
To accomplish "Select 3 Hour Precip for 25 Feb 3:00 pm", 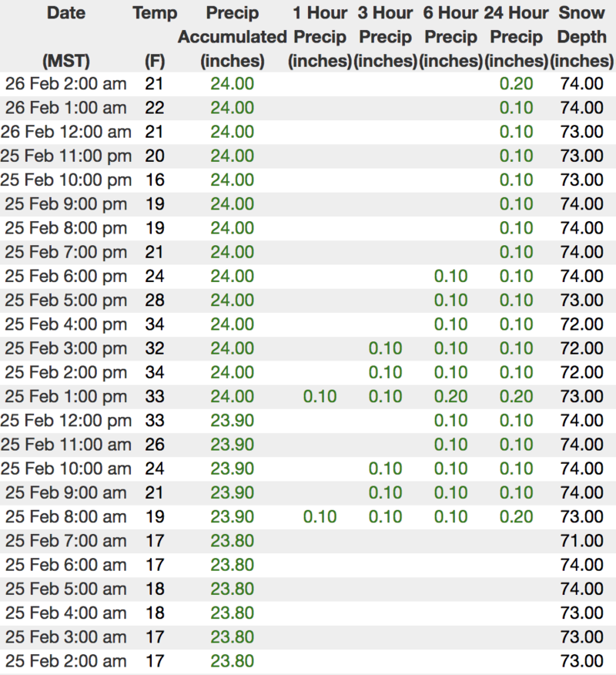I will (x=385, y=348).
